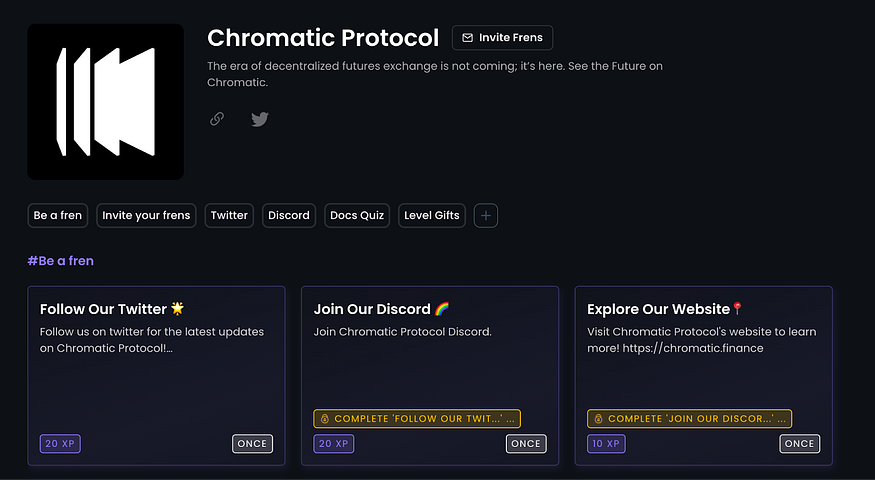This screenshot has width=875, height=480.
Task: Open the Level Gifts tab
Action: coord(431,215)
